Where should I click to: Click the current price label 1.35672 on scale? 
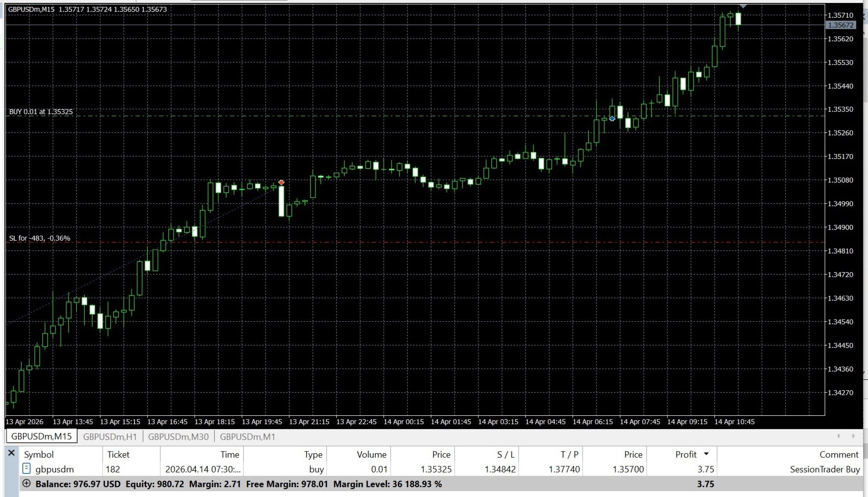[841, 25]
